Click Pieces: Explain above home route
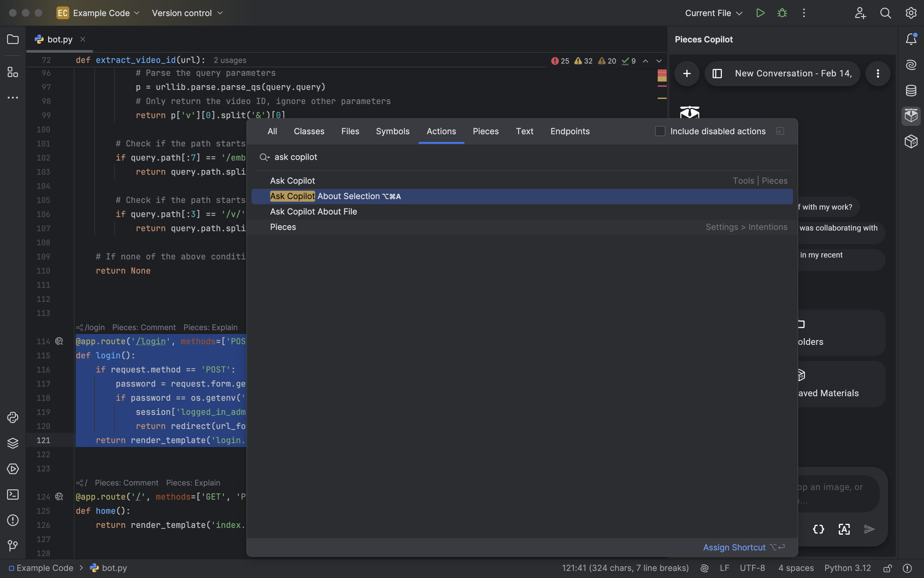This screenshot has height=578, width=924. [193, 482]
